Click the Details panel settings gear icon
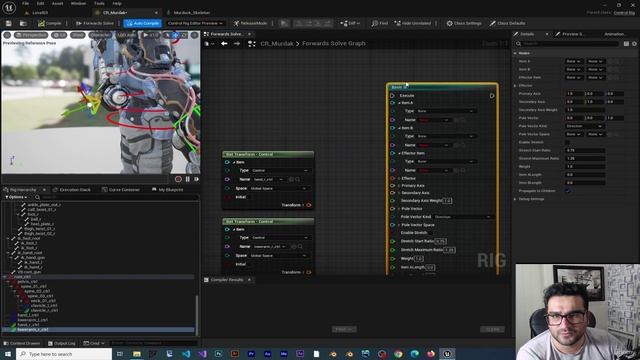 (x=634, y=44)
